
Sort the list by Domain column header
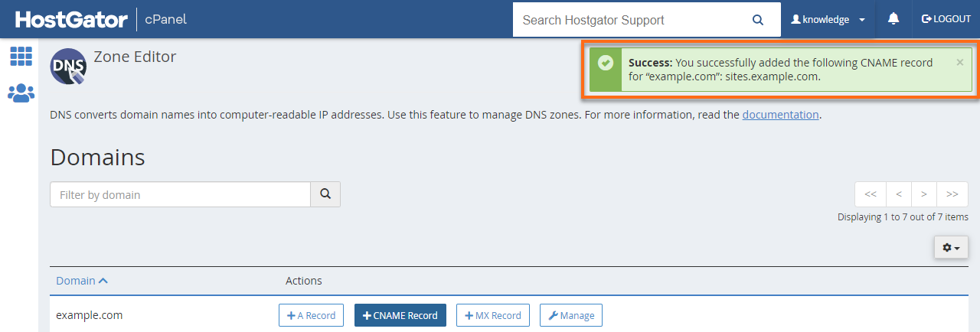81,281
